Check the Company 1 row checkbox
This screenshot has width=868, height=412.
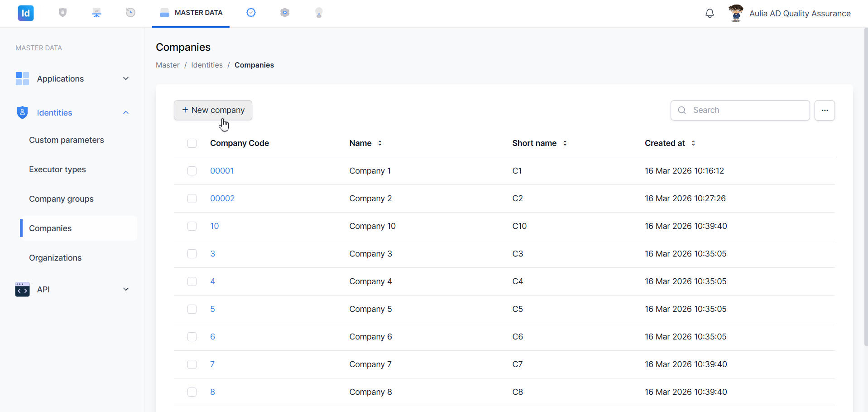192,171
